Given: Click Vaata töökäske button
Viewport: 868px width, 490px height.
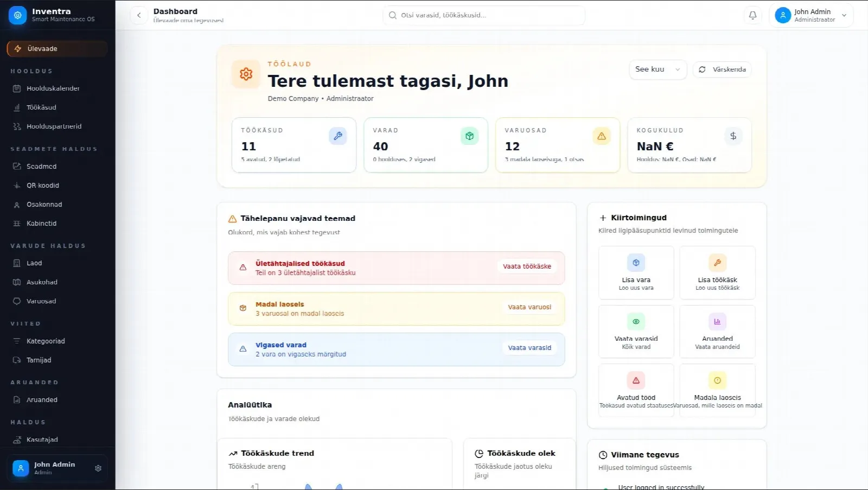Looking at the screenshot, I should tap(527, 266).
